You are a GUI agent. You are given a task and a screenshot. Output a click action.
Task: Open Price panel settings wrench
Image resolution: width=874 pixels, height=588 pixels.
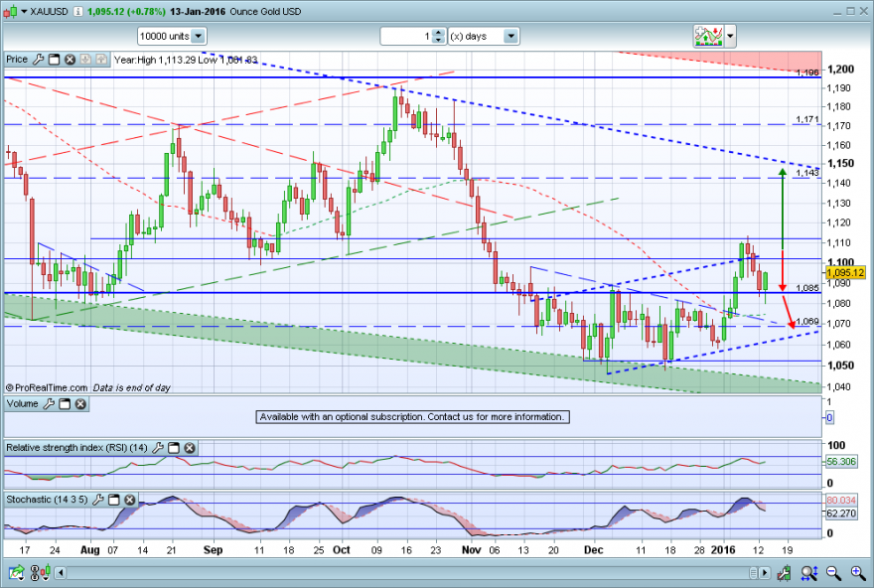(39, 59)
